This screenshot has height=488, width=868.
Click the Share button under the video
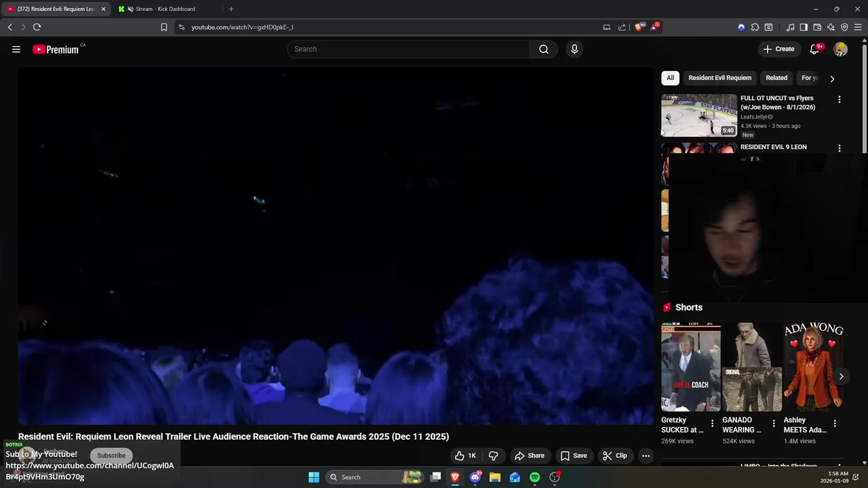tap(530, 455)
